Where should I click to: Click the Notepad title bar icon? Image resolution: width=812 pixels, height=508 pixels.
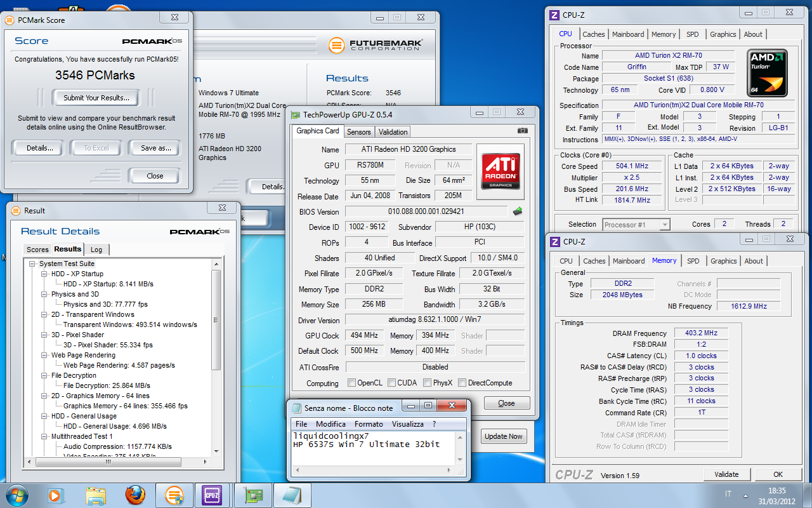click(296, 408)
